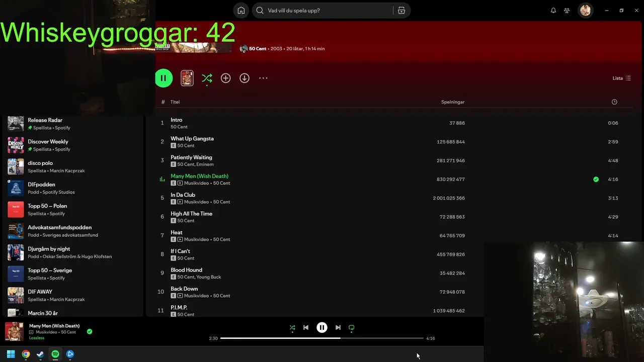Open the Browse icon in search bar
644x362 pixels.
point(401,11)
